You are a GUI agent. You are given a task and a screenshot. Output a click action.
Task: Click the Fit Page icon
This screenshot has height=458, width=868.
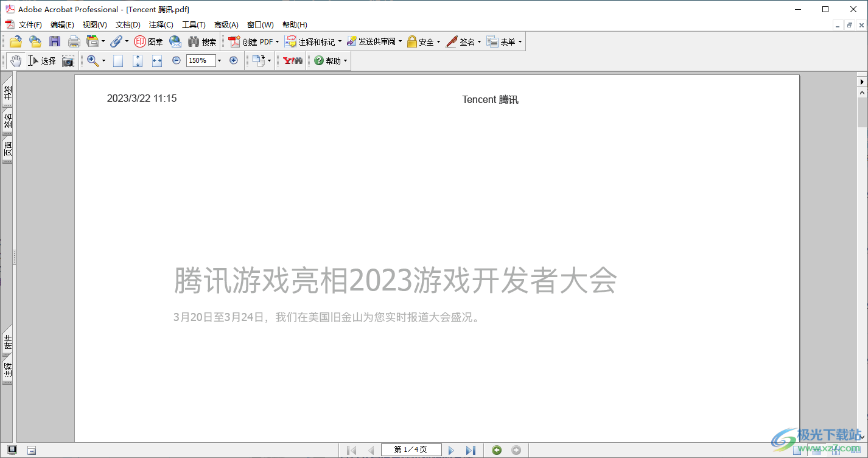click(138, 60)
